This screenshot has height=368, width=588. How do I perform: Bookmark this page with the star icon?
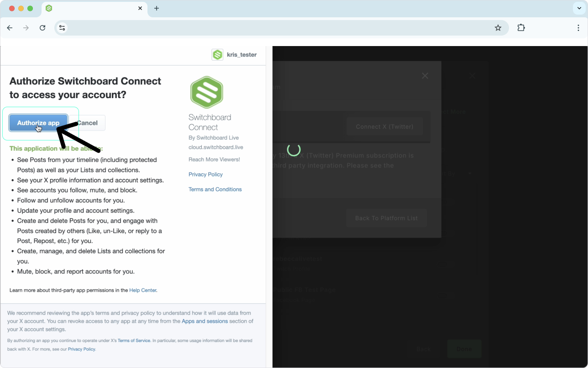click(x=498, y=28)
